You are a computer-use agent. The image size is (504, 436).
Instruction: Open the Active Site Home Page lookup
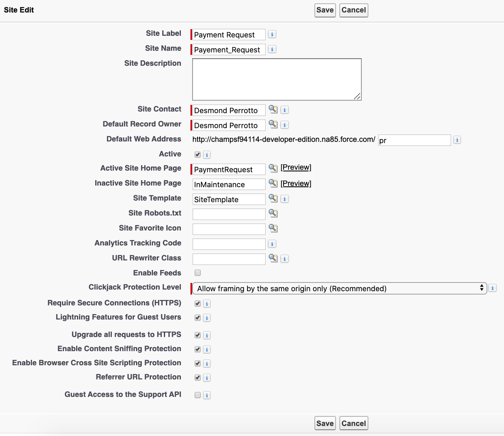[x=274, y=169]
